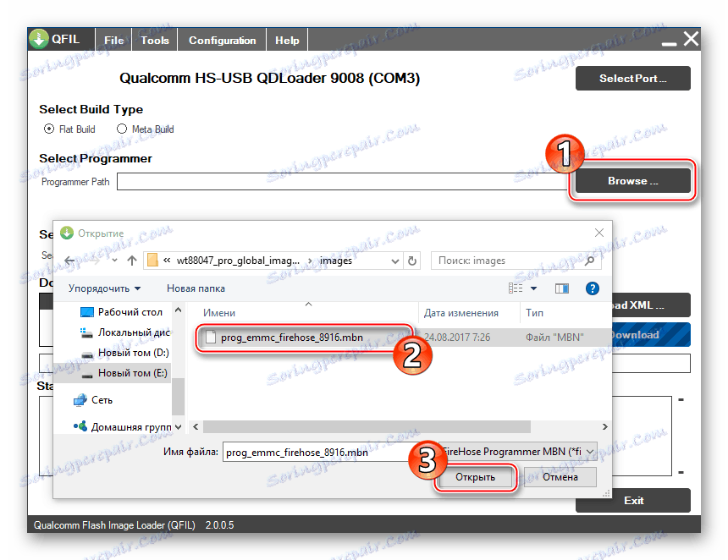Select Новый том (D:) drive
Viewport: 728px width, 560px height.
click(x=125, y=353)
